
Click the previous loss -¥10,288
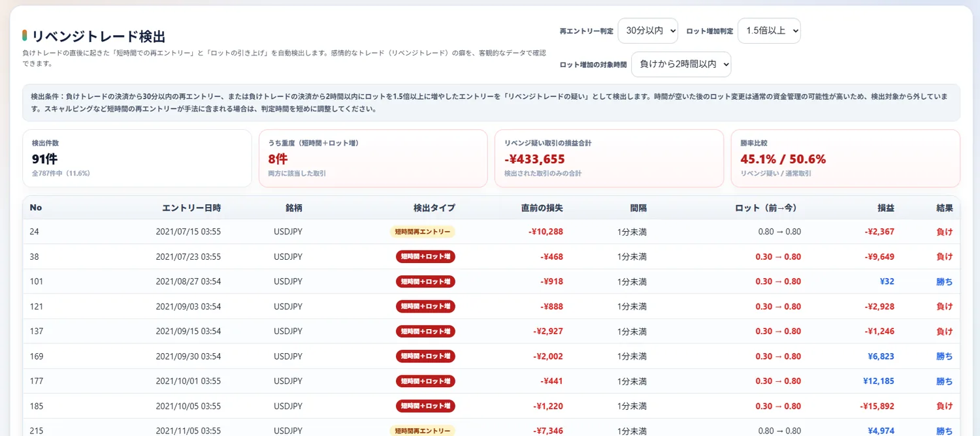coord(546,232)
